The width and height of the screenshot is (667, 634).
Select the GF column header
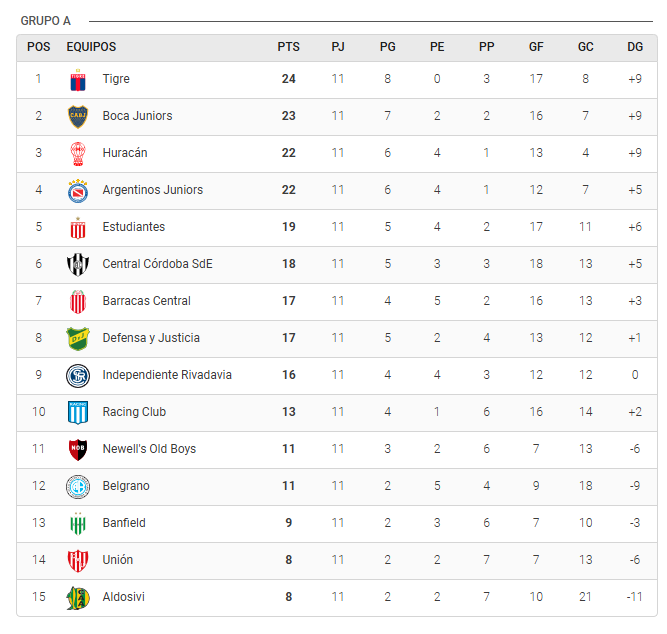pos(536,47)
